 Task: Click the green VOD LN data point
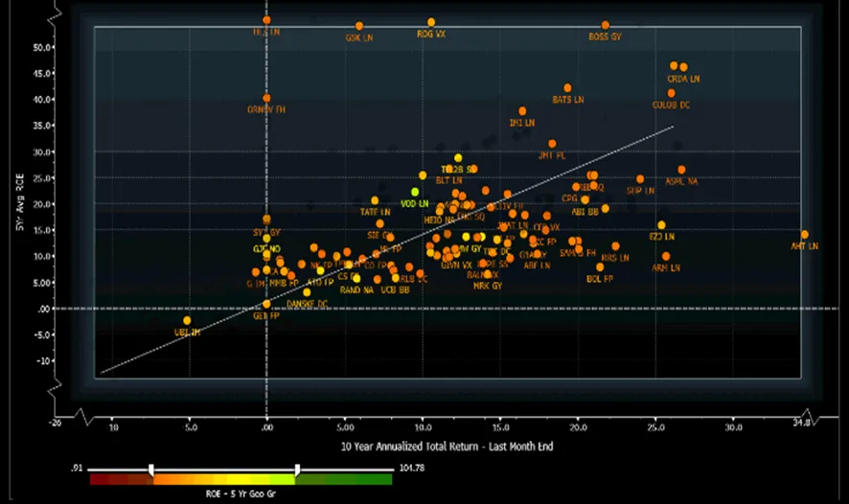[415, 193]
